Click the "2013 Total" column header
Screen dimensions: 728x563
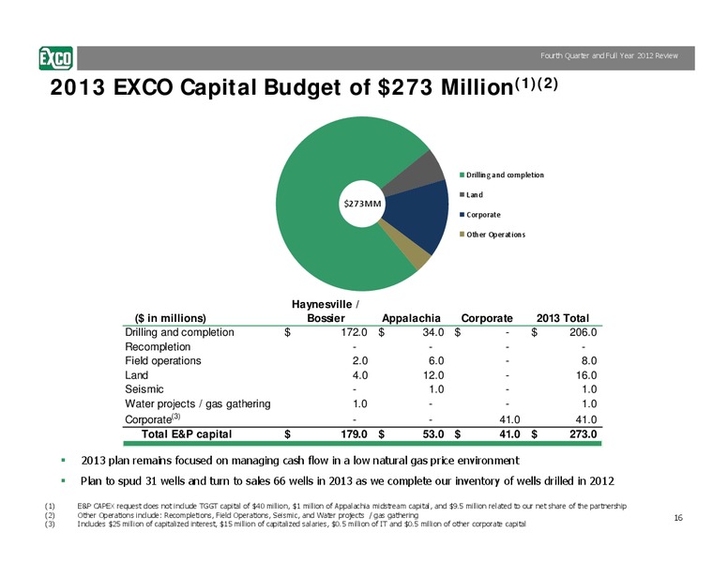pyautogui.click(x=562, y=318)
